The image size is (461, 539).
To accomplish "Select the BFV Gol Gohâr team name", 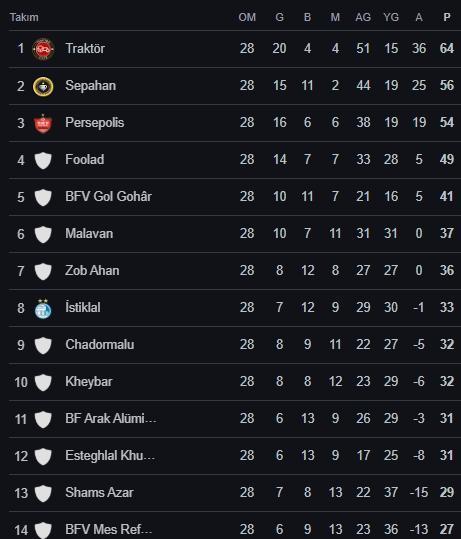I will [x=109, y=196].
